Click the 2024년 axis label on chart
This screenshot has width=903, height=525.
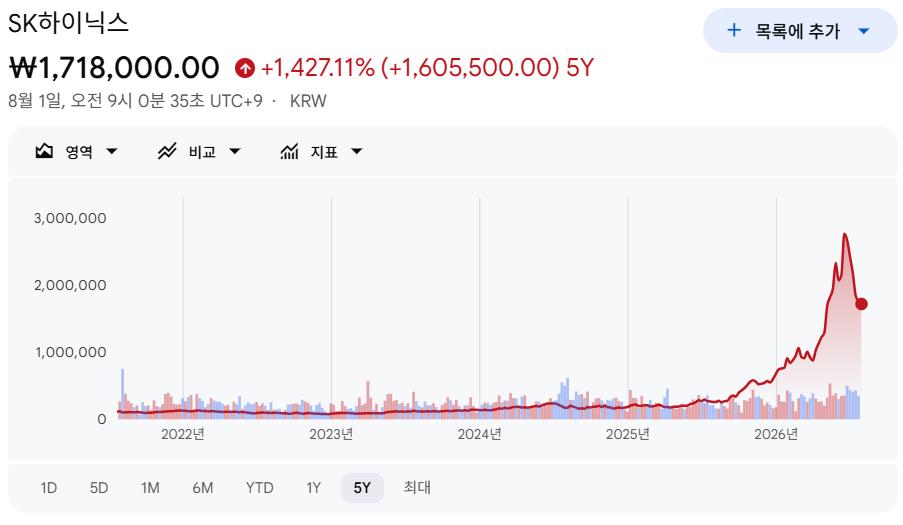click(x=479, y=434)
